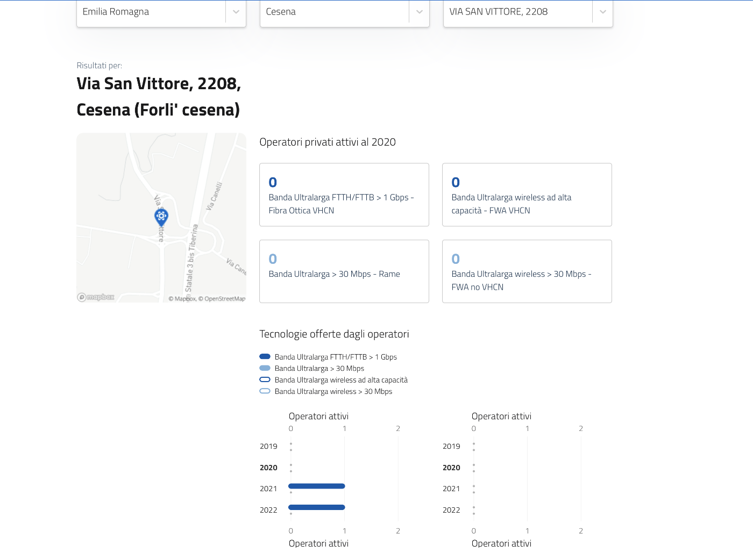
Task: Toggle wireless ad alta capacità legend item
Action: [265, 379]
